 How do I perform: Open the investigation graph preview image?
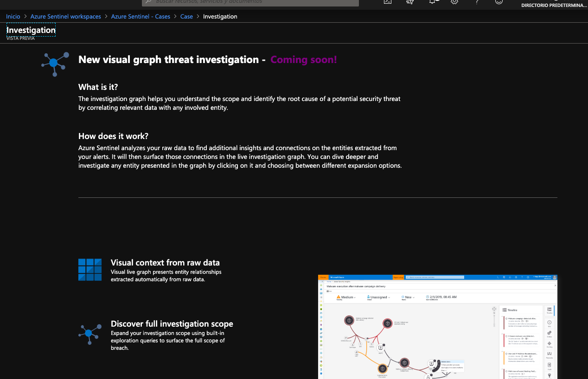tap(437, 327)
